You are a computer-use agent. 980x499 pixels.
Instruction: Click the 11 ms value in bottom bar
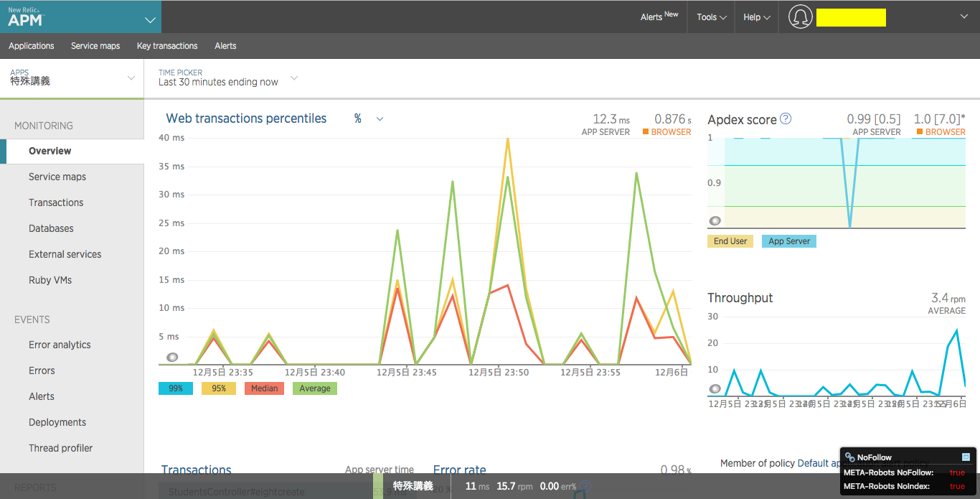point(477,486)
